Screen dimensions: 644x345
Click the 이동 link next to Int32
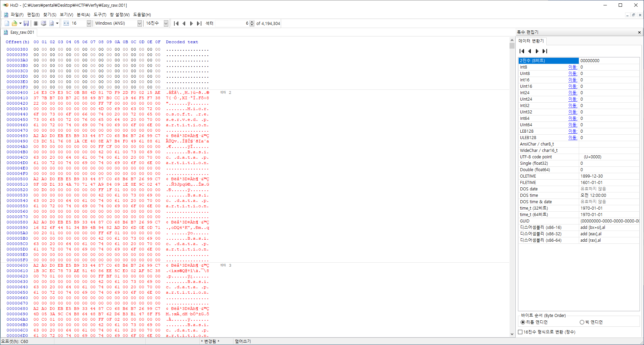[572, 105]
